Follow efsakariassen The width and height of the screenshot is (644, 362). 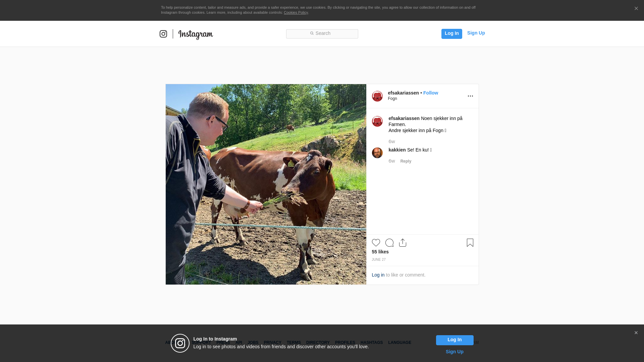[x=431, y=93]
